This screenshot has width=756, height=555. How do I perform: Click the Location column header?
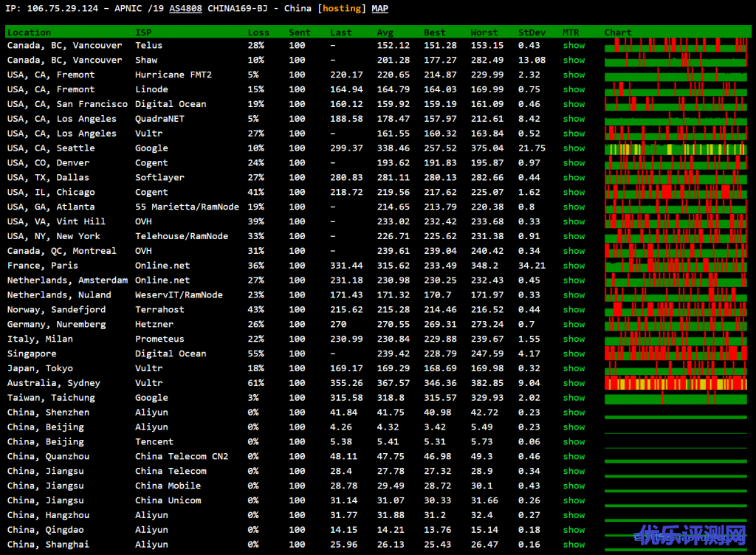tap(30, 32)
